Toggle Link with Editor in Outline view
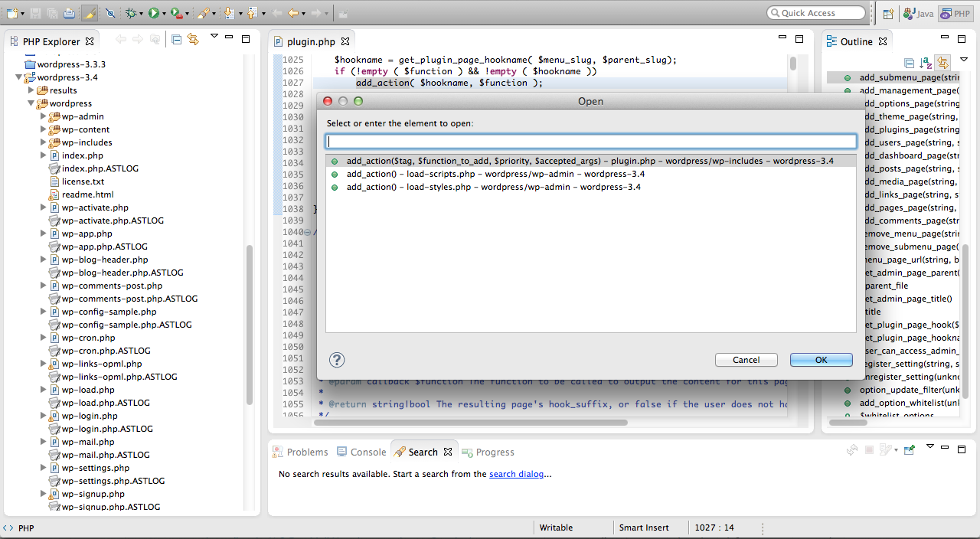 click(x=942, y=63)
